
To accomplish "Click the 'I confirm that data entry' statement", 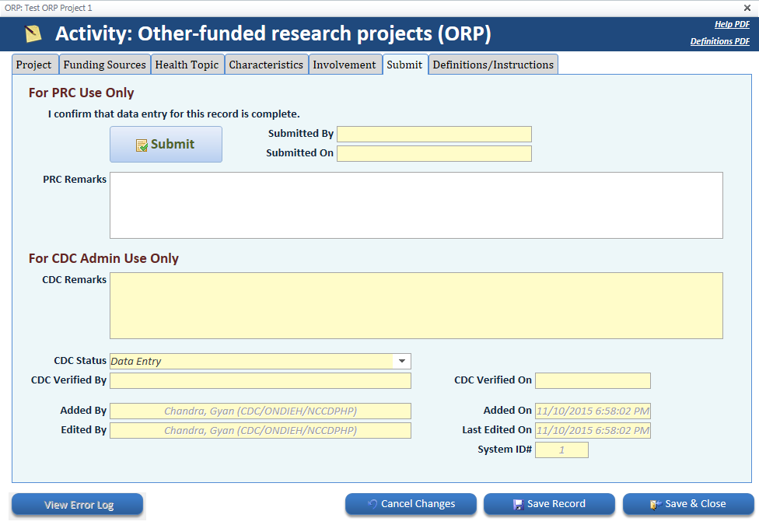I will tap(173, 114).
